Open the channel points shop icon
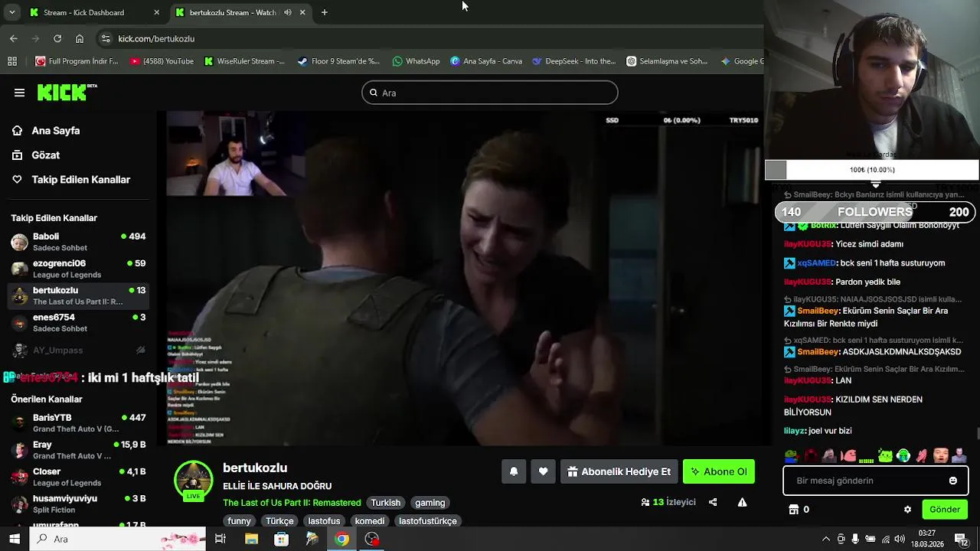 (794, 510)
